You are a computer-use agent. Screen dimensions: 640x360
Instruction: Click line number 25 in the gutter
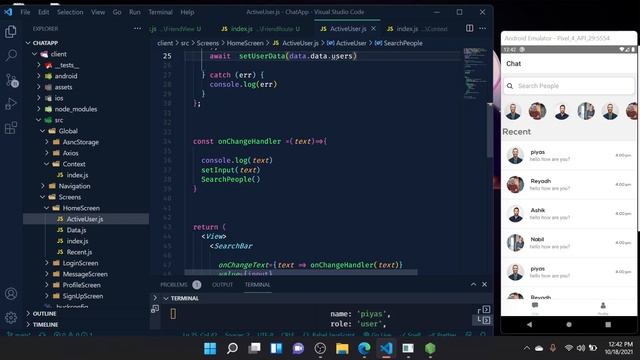pyautogui.click(x=167, y=56)
